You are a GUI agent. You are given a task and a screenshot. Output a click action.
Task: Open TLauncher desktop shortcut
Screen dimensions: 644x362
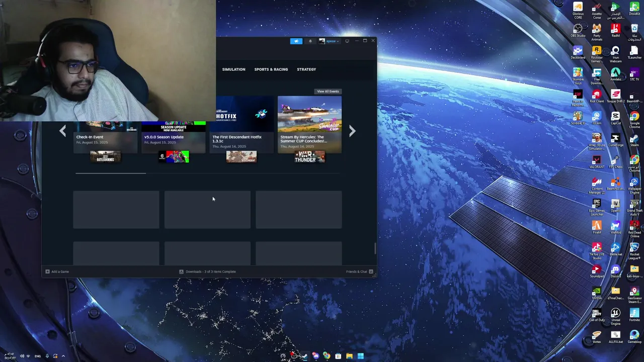[x=634, y=52]
